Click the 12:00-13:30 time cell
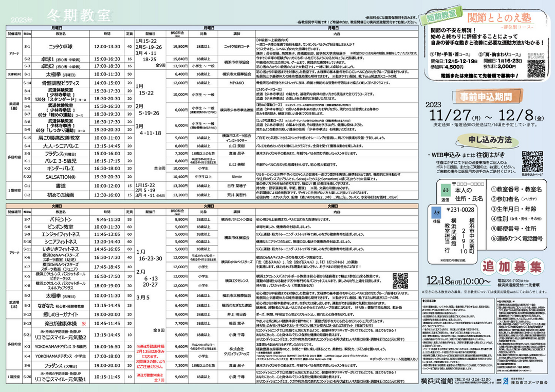Screen dimensions: 555x392 [x=107, y=46]
